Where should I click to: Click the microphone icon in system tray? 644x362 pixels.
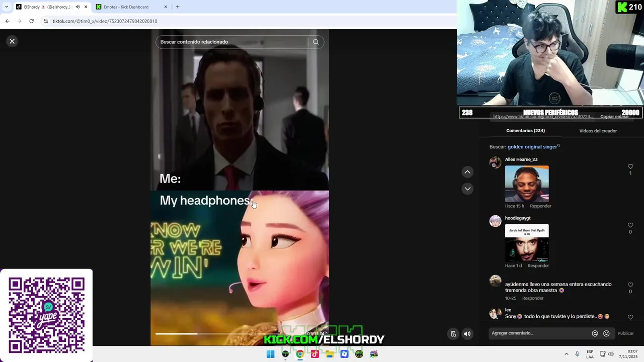pyautogui.click(x=577, y=354)
